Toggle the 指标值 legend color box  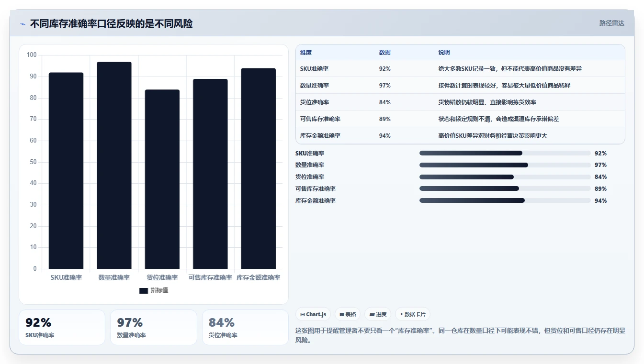pos(144,290)
